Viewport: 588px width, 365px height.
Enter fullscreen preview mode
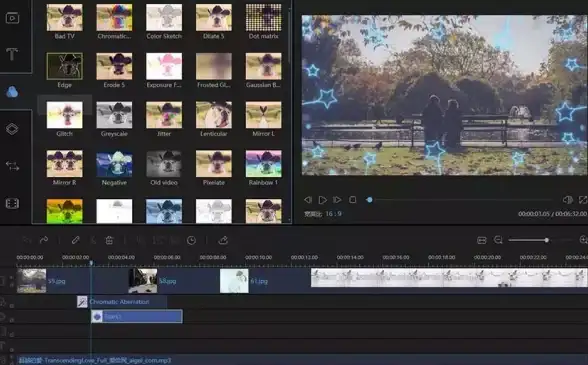click(583, 200)
